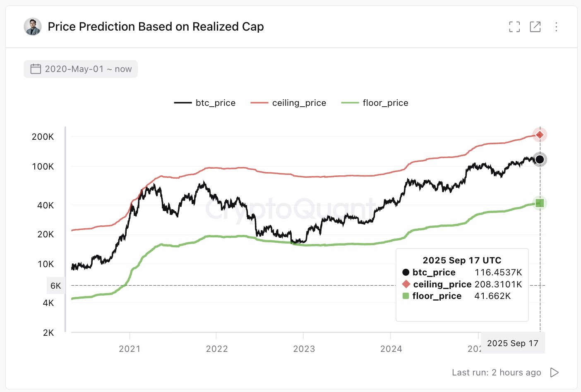581x392 pixels.
Task: Click the 2025 Sep 17 date label
Action: tap(513, 343)
